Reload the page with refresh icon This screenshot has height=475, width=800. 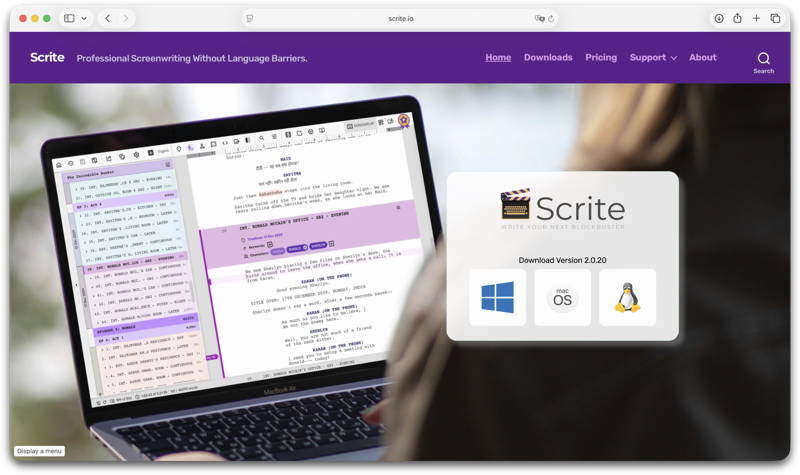point(551,18)
